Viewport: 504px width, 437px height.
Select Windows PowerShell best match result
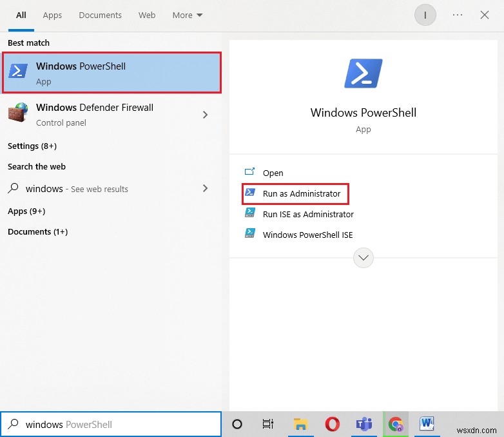point(111,73)
